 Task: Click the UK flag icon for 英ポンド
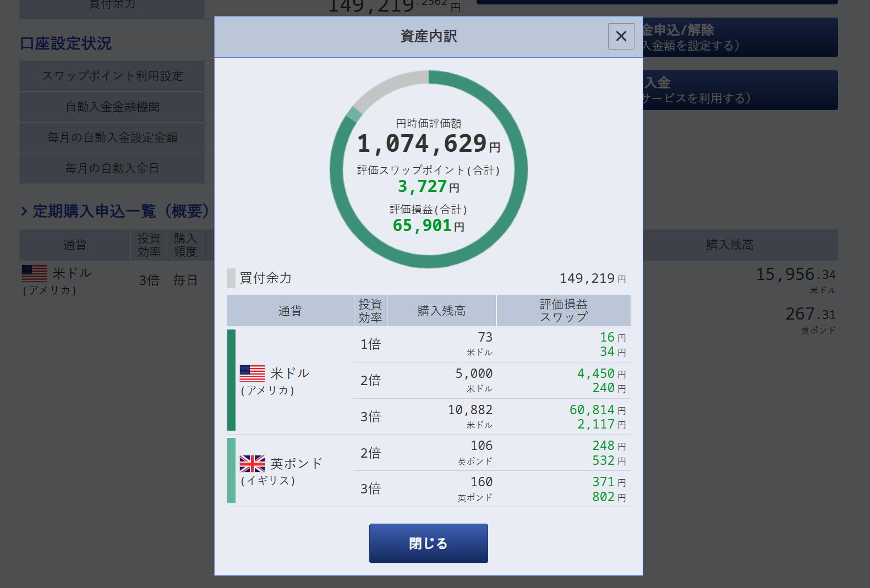coord(252,464)
